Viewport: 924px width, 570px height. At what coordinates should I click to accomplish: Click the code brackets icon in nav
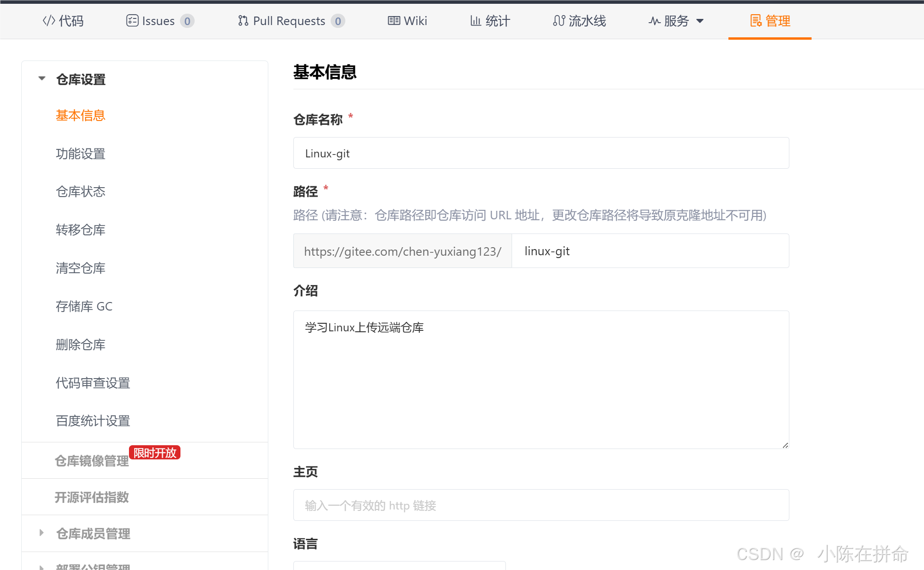pyautogui.click(x=49, y=21)
